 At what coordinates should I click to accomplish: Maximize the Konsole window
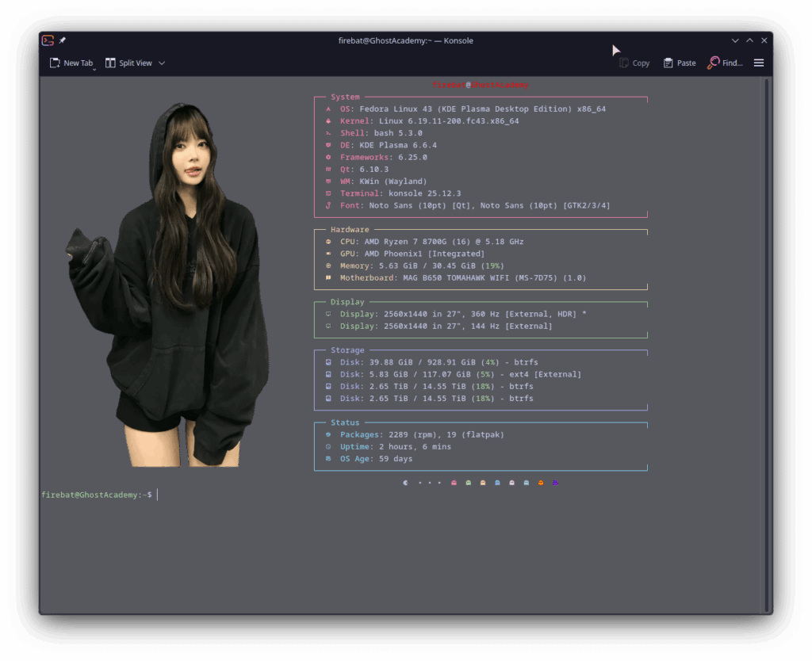point(749,40)
